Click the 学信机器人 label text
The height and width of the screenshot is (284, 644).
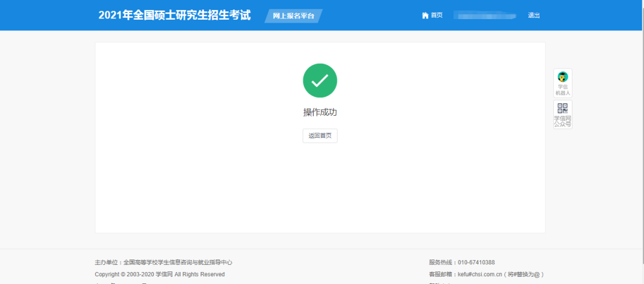[x=562, y=90]
